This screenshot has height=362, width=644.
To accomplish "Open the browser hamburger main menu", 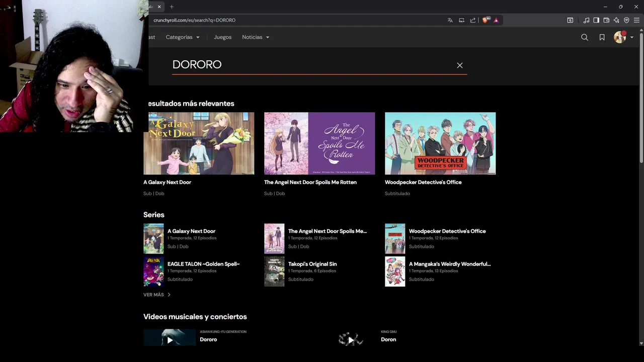I will pos(636,20).
